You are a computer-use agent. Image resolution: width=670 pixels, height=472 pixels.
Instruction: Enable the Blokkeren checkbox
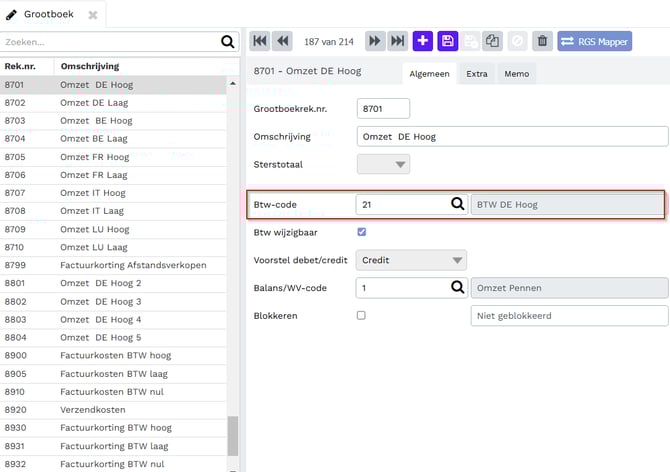coord(362,315)
